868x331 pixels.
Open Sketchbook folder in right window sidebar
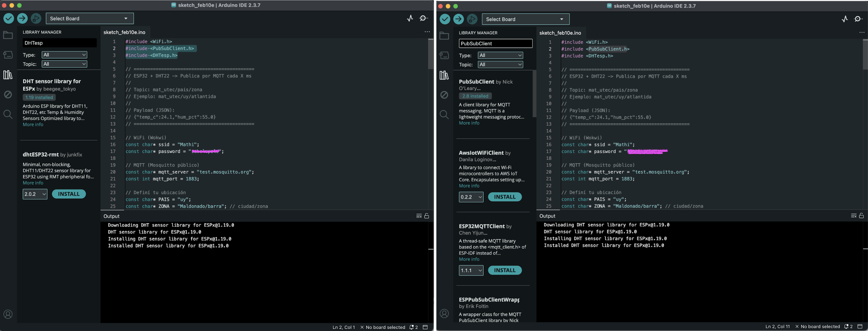click(x=444, y=36)
